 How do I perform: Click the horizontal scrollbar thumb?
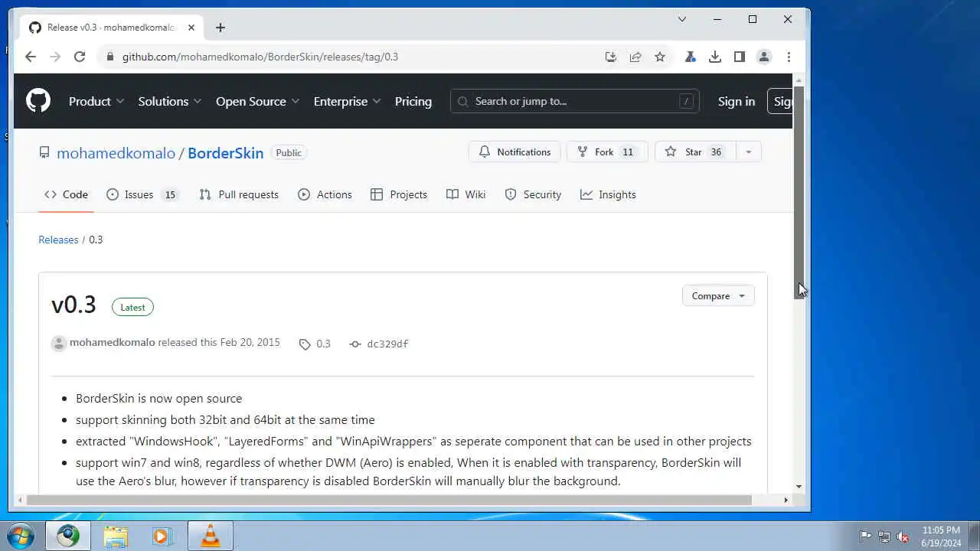point(389,500)
